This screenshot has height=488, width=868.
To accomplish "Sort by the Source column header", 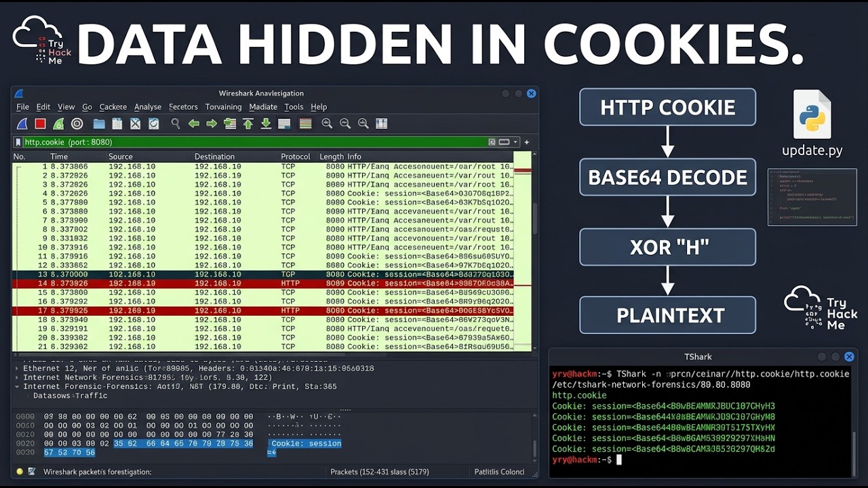I will click(x=121, y=157).
